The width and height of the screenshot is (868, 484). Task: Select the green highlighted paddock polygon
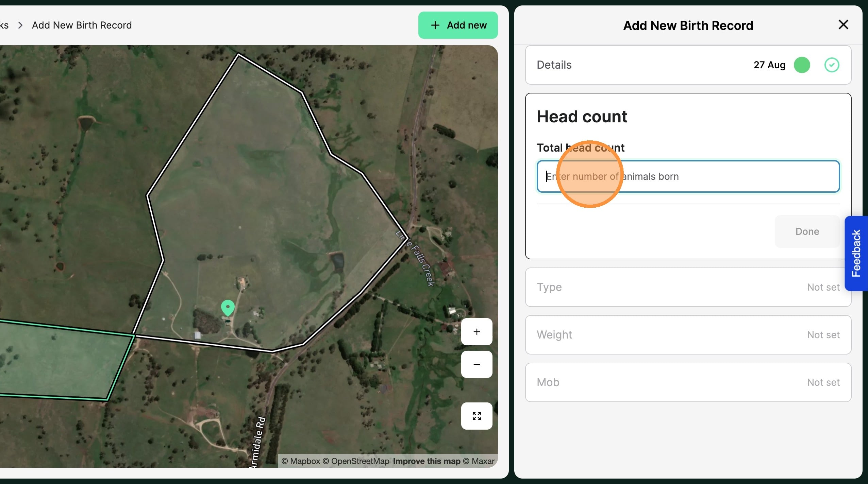coord(61,360)
